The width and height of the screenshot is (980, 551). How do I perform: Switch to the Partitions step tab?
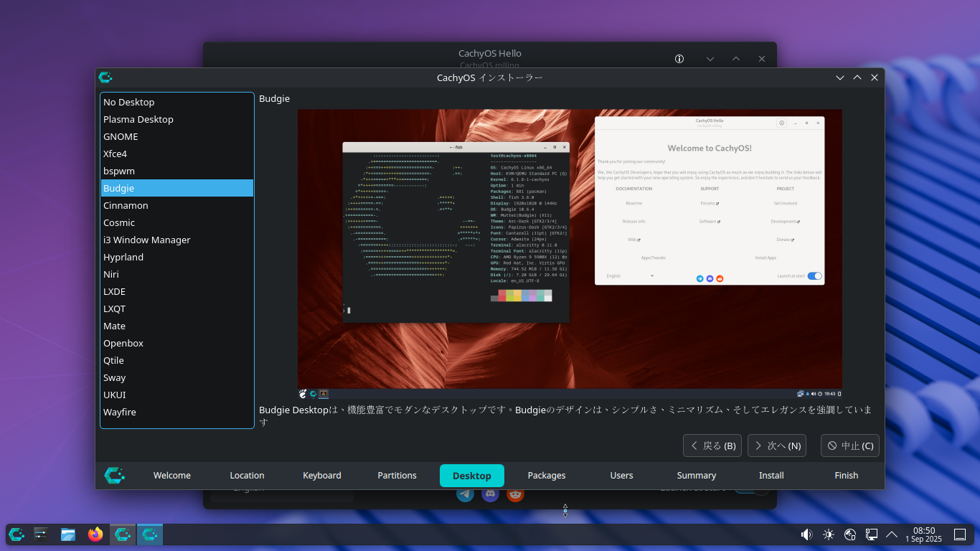[397, 475]
